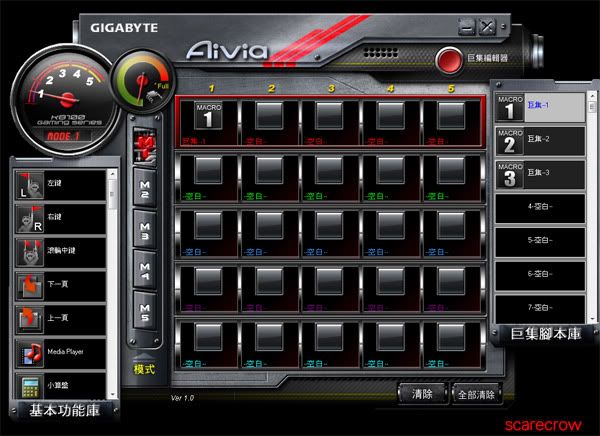
Task: Open the 巨集編輯器 macro editor red button
Action: coord(449,60)
